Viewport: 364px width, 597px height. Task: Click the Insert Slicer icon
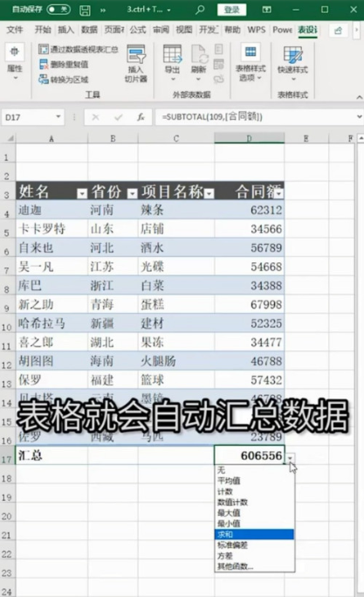coord(136,55)
